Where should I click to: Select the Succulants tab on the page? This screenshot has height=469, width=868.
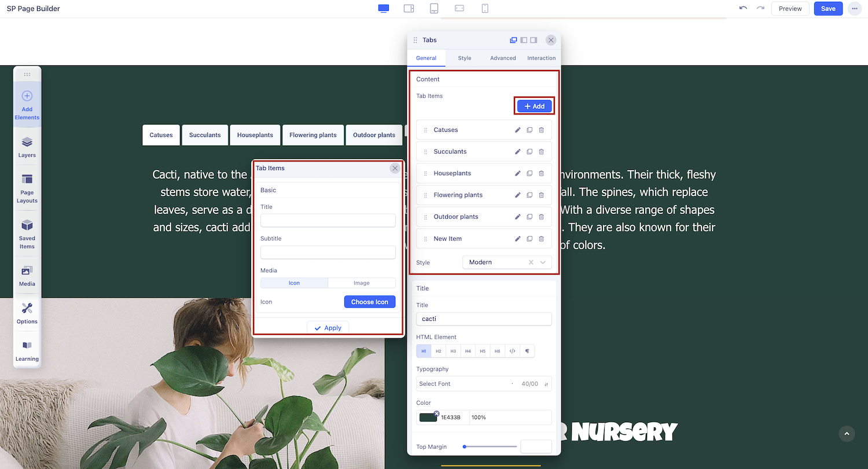pyautogui.click(x=205, y=135)
